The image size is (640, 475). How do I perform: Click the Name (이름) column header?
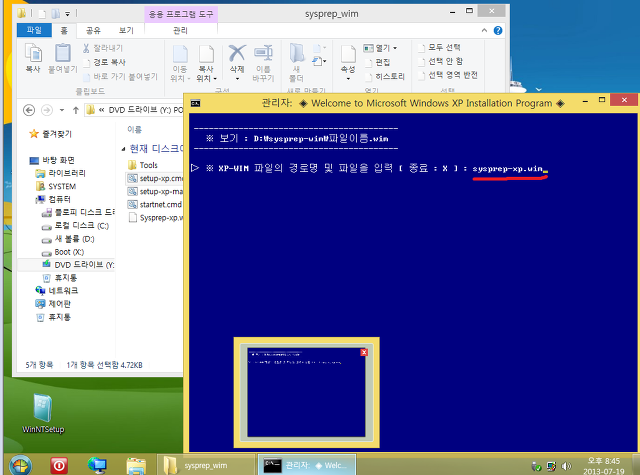[134, 130]
